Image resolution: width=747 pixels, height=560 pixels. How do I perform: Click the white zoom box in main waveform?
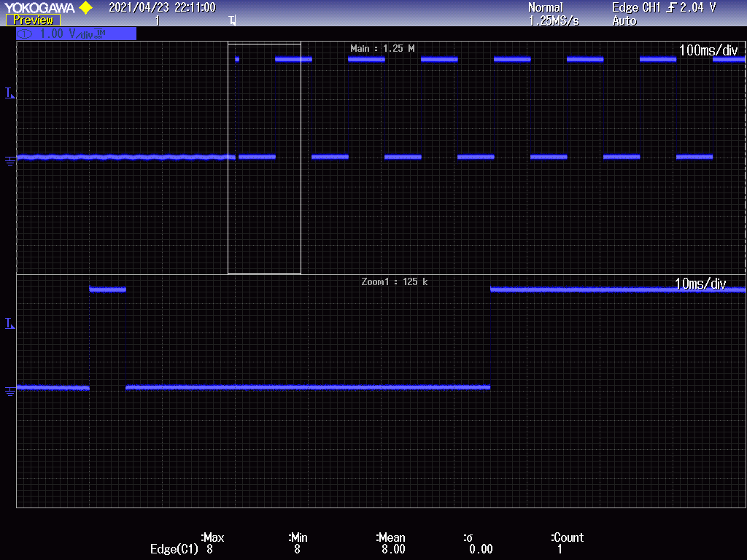(x=264, y=158)
